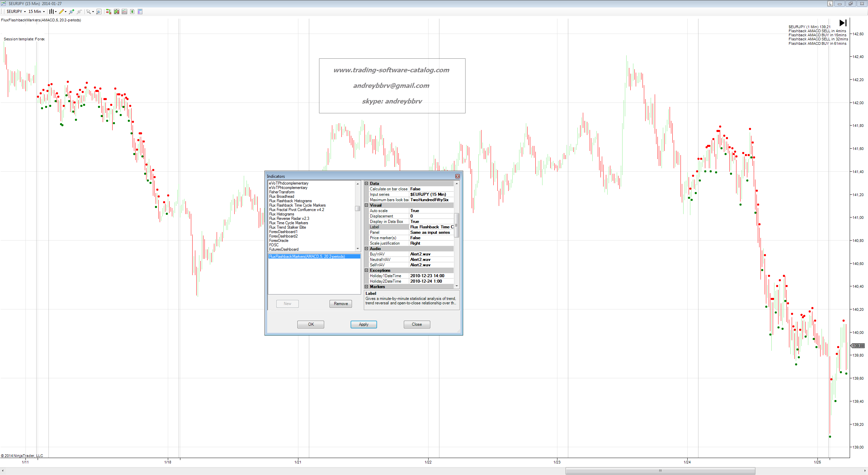The width and height of the screenshot is (868, 475).
Task: Collapse the Exceptions property category
Action: (367, 270)
